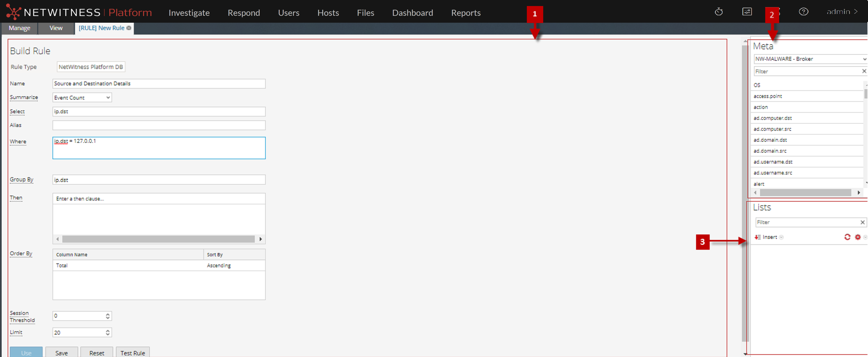Open the admin user menu

pyautogui.click(x=841, y=12)
